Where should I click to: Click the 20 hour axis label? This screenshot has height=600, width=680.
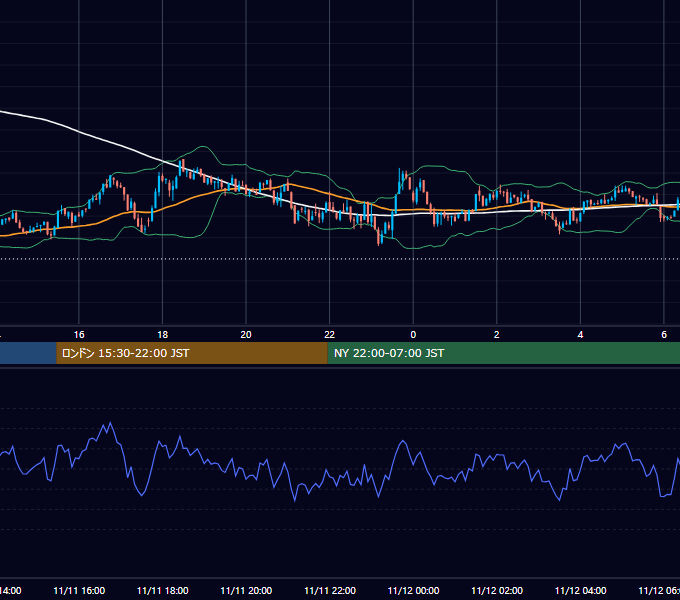point(246,335)
